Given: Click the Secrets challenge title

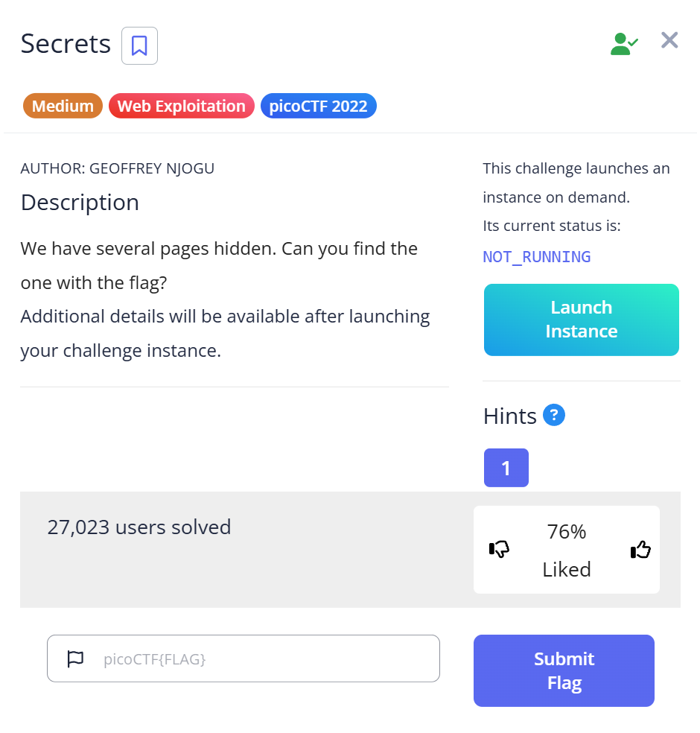Looking at the screenshot, I should [x=66, y=44].
